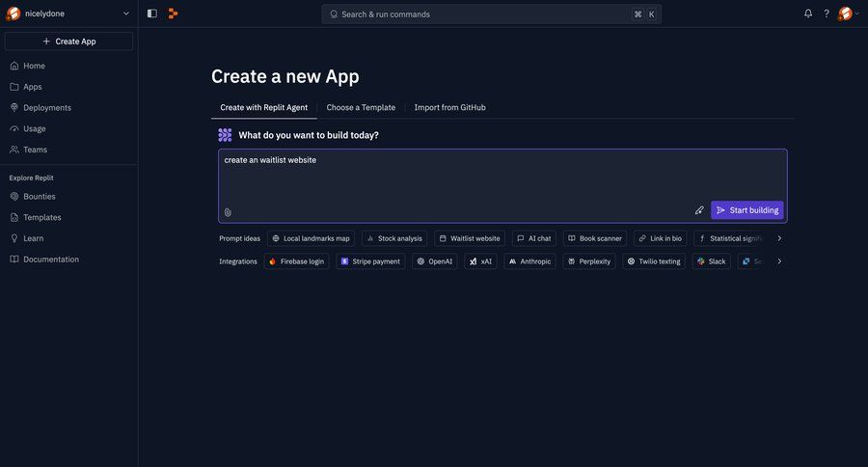Open the user avatar menu top right
Viewport: 868px width, 467px height.
[x=848, y=14]
